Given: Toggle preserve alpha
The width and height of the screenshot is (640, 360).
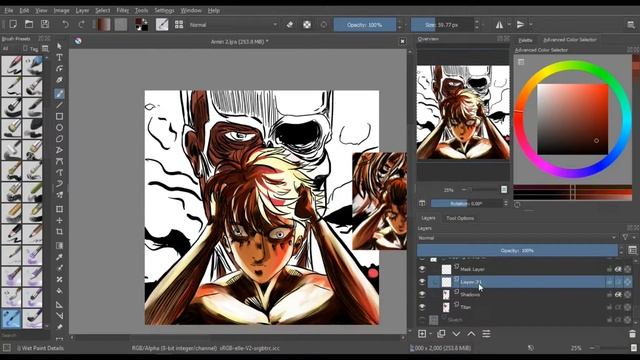Looking at the screenshot, I should [307, 24].
